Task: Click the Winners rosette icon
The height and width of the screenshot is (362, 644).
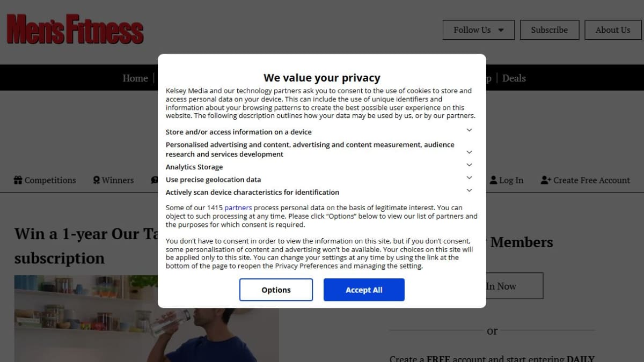Action: click(96, 180)
